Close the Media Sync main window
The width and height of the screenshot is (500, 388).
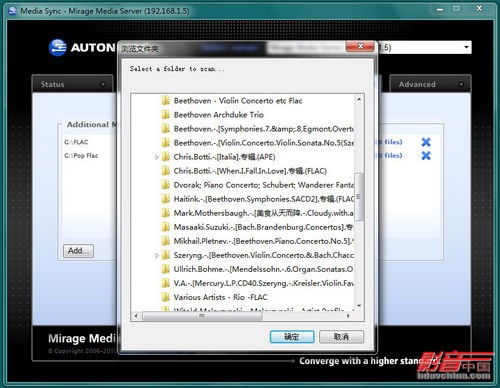pyautogui.click(x=479, y=9)
